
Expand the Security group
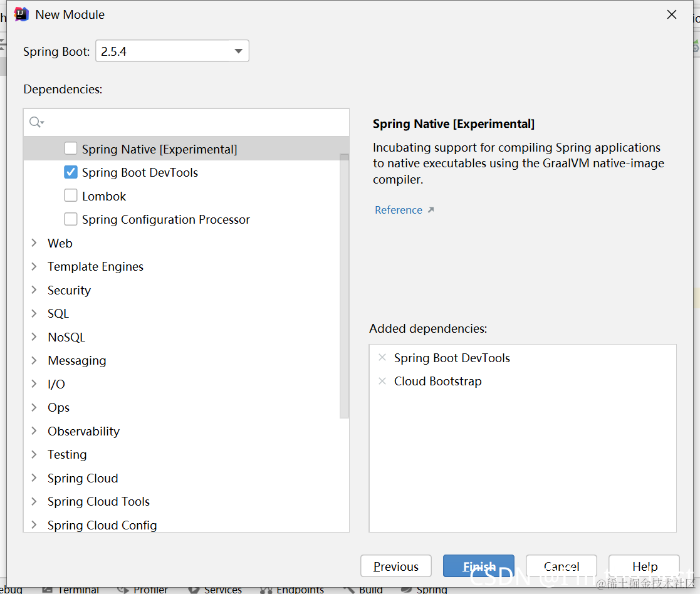pyautogui.click(x=34, y=289)
